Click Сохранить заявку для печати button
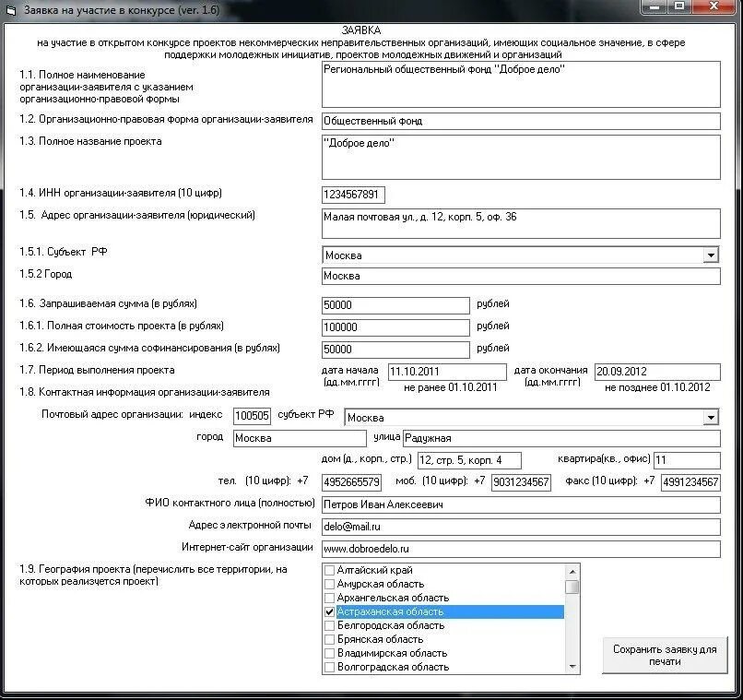The width and height of the screenshot is (743, 700). coord(665,655)
